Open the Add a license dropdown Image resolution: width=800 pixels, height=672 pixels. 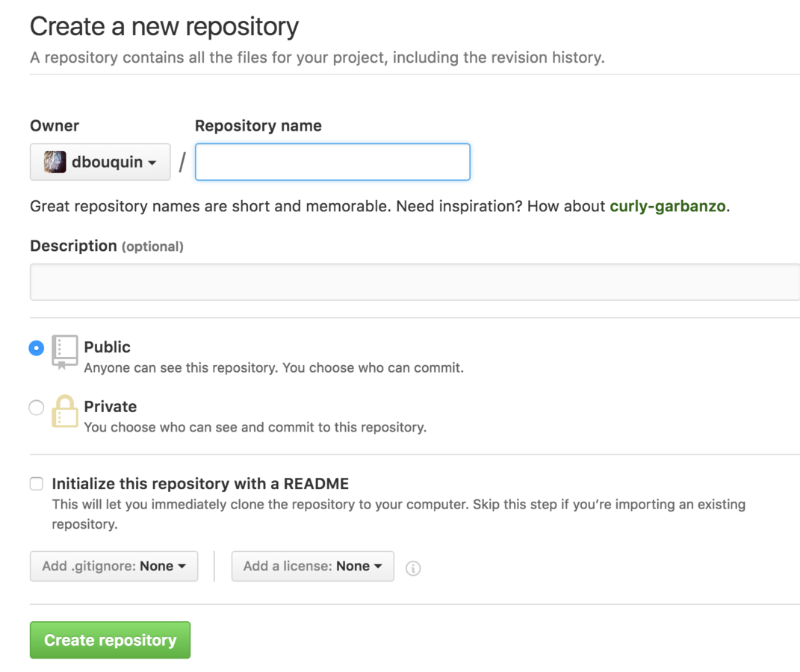pyautogui.click(x=313, y=566)
